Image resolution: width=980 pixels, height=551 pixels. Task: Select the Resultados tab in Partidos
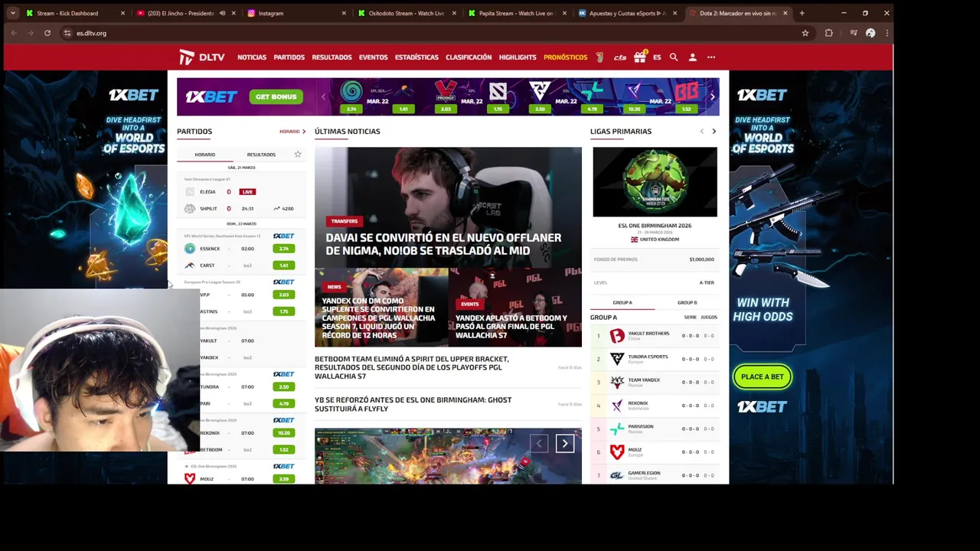(x=261, y=155)
